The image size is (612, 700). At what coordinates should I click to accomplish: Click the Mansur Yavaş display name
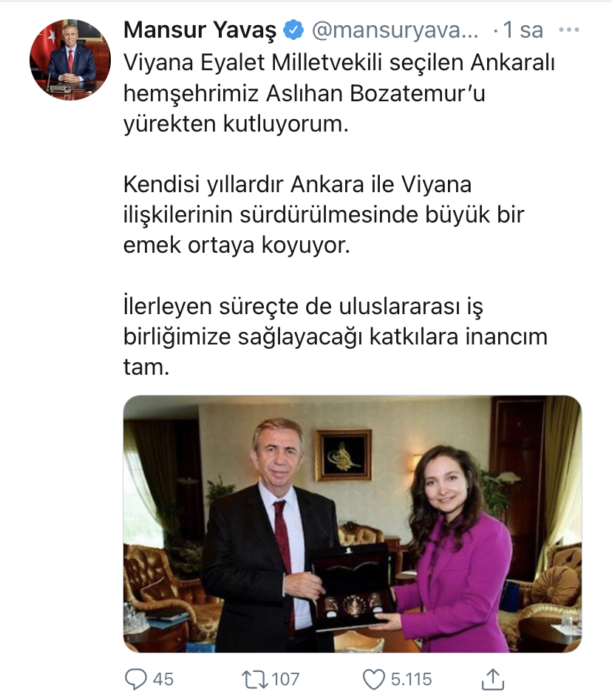(x=200, y=30)
